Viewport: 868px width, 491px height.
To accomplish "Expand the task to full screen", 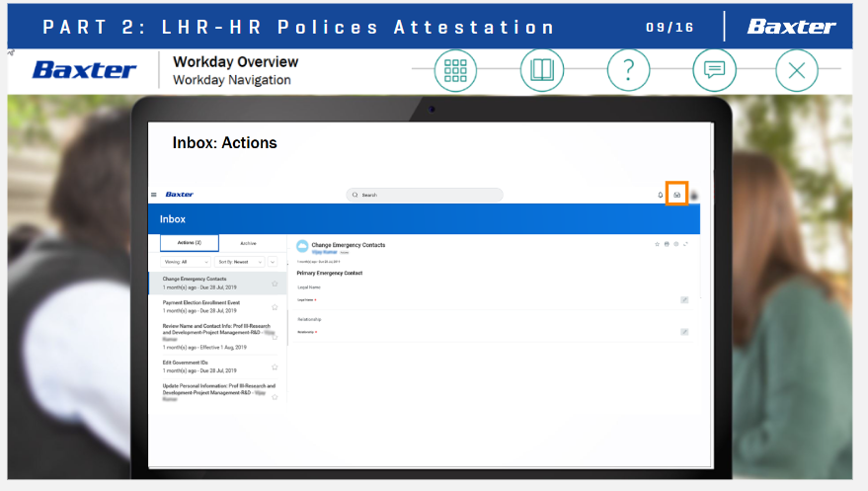I will [685, 244].
